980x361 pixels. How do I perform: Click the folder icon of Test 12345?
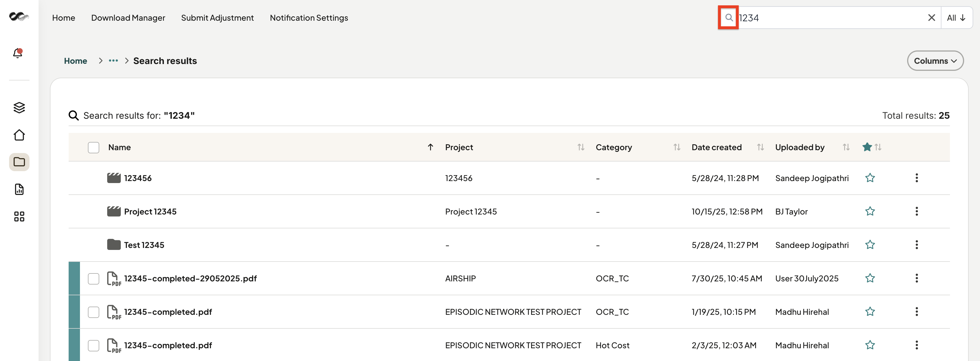(114, 245)
